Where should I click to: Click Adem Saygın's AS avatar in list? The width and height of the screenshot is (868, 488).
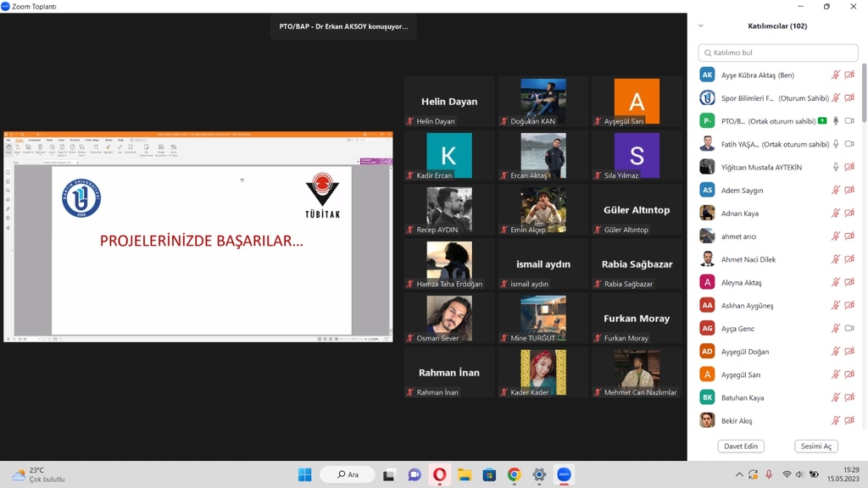(x=707, y=191)
